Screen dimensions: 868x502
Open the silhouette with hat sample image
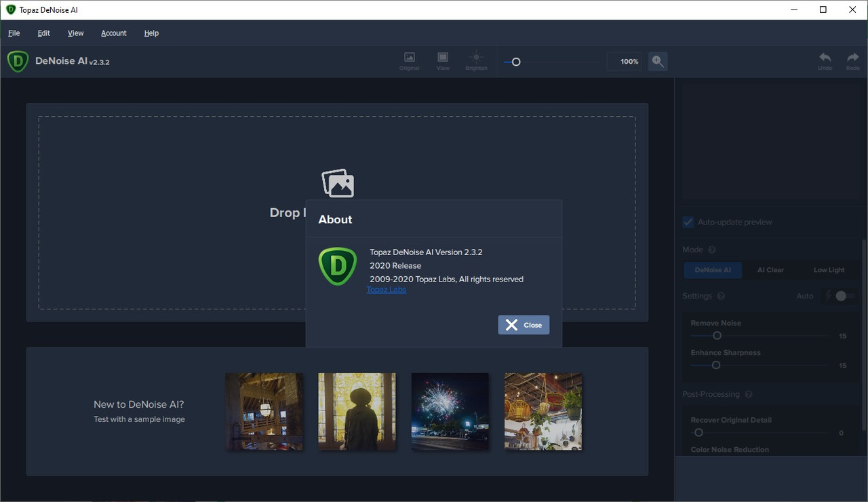357,412
